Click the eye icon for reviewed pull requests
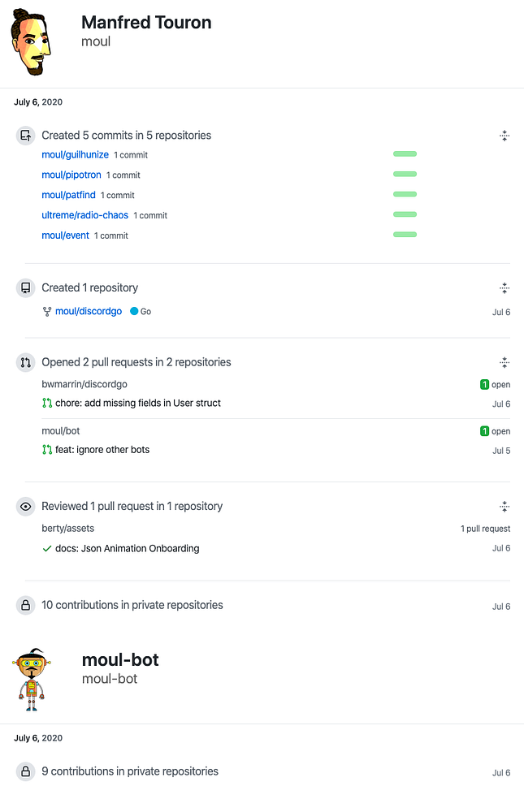 click(25, 506)
